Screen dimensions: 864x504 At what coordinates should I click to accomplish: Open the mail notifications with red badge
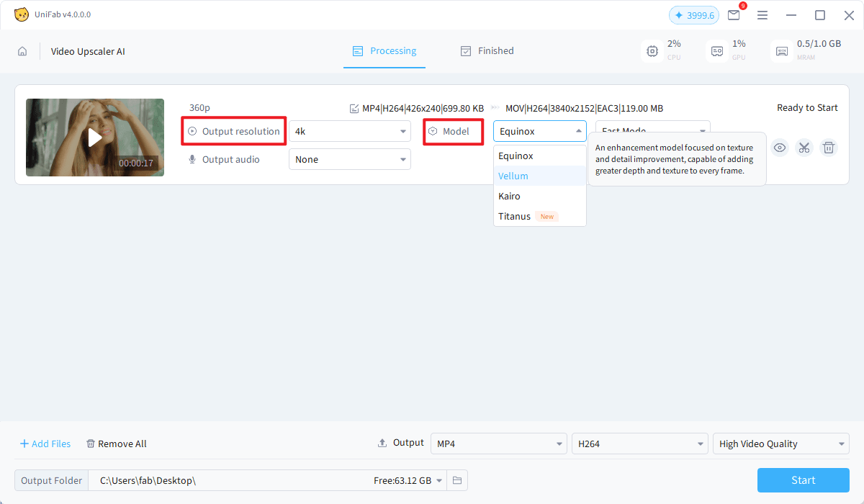734,14
